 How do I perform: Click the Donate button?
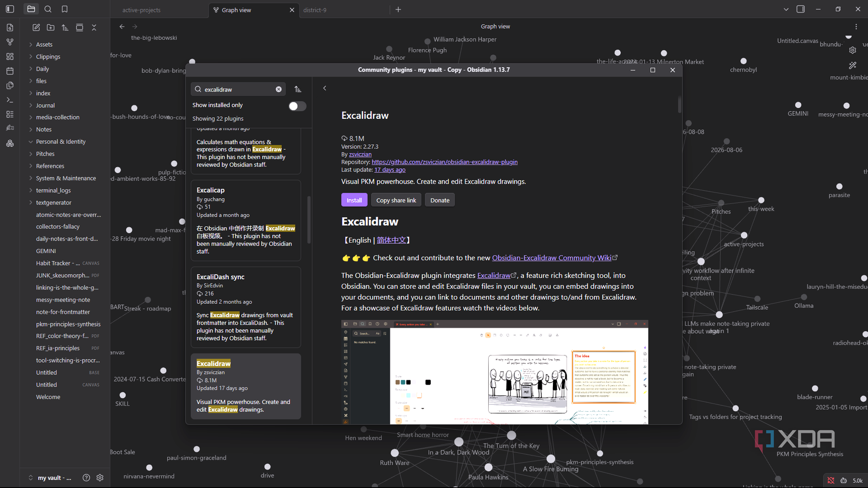click(440, 200)
